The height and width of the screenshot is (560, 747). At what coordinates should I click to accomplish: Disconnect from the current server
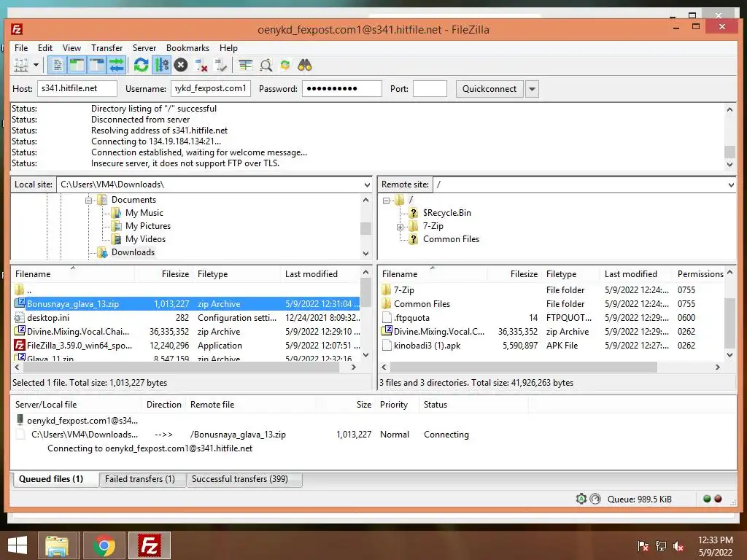(201, 65)
